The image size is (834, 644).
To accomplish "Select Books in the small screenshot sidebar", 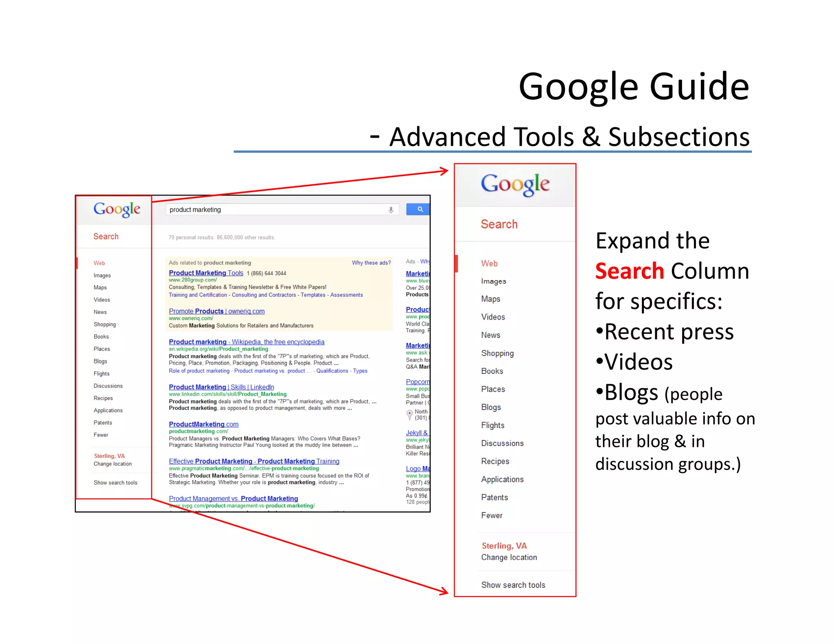I will point(101,337).
